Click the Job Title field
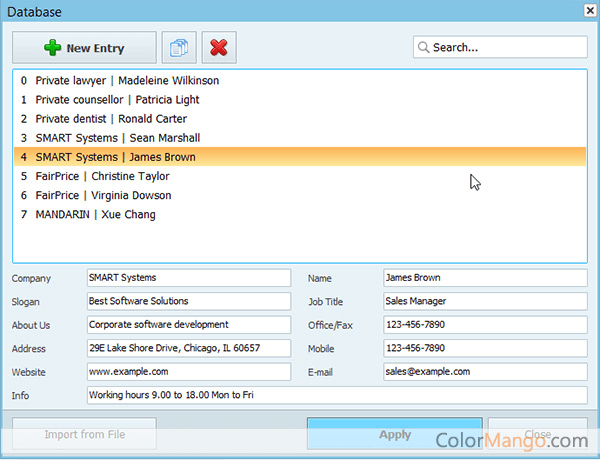Viewport: 600px width, 460px height. [x=485, y=301]
